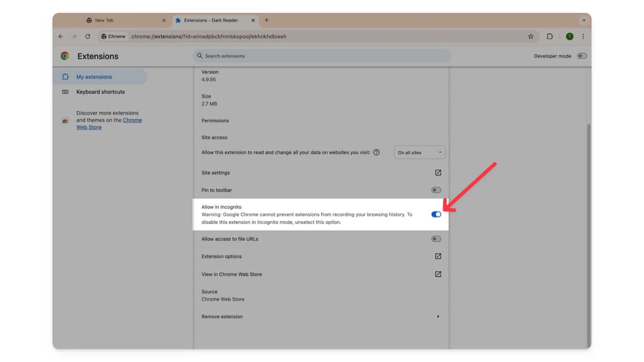This screenshot has width=644, height=362.
Task: Disable Allow in Incognito toggle
Action: (436, 214)
